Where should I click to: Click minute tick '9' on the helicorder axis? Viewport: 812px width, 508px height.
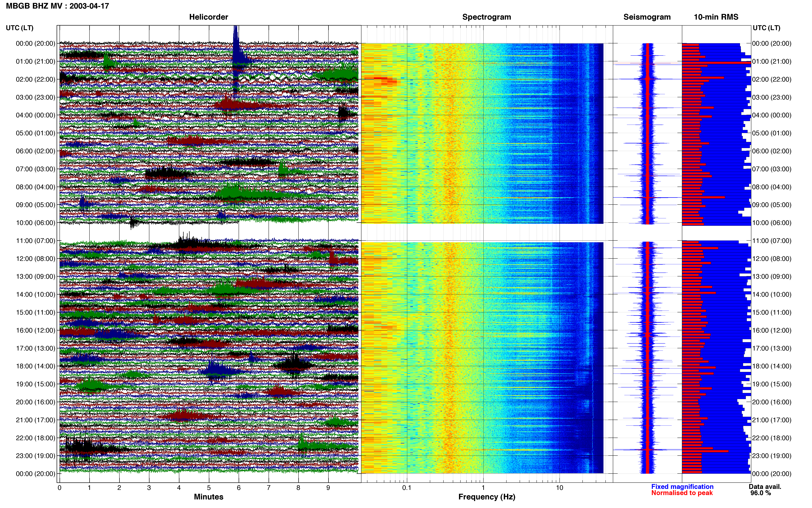(x=328, y=487)
